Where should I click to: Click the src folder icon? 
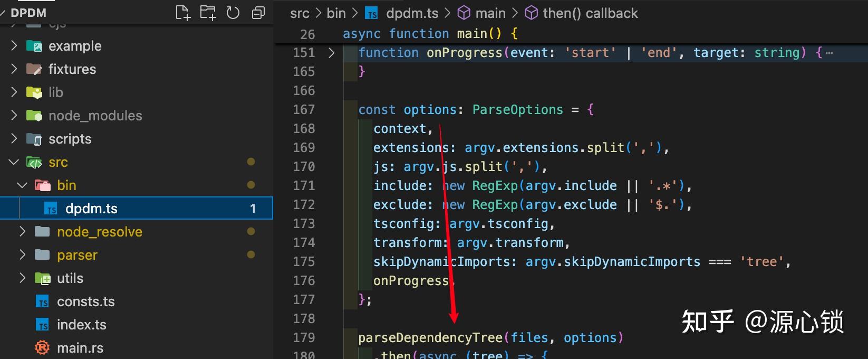[34, 162]
